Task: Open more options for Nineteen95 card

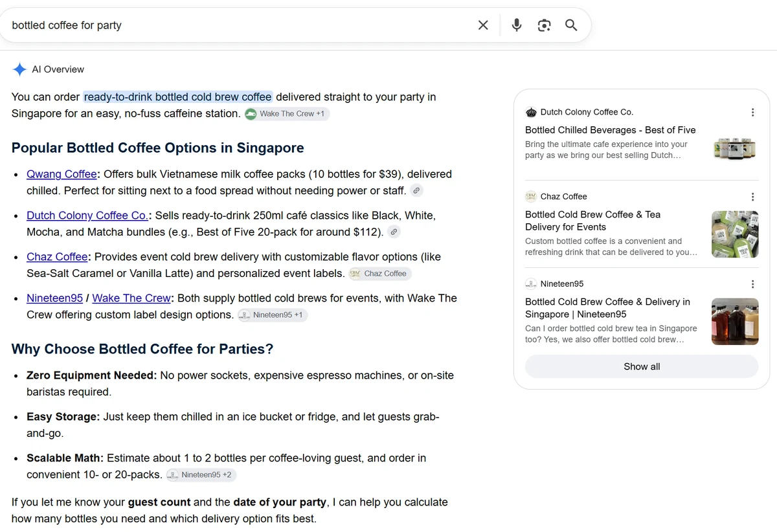Action: point(752,284)
